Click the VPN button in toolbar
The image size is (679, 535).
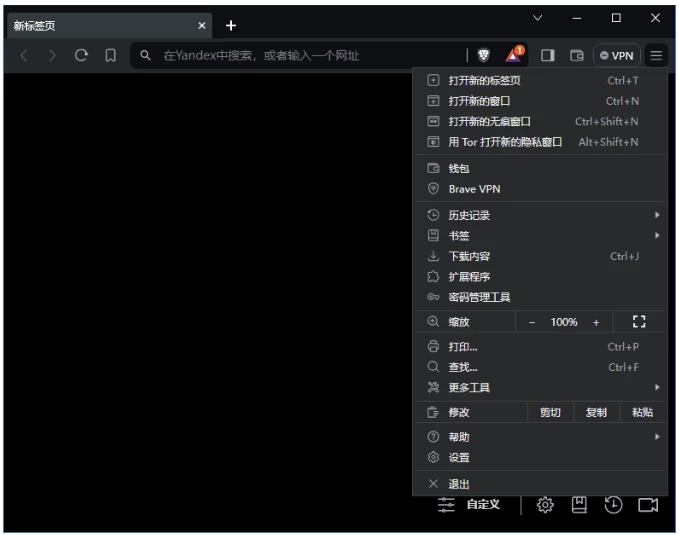[616, 56]
